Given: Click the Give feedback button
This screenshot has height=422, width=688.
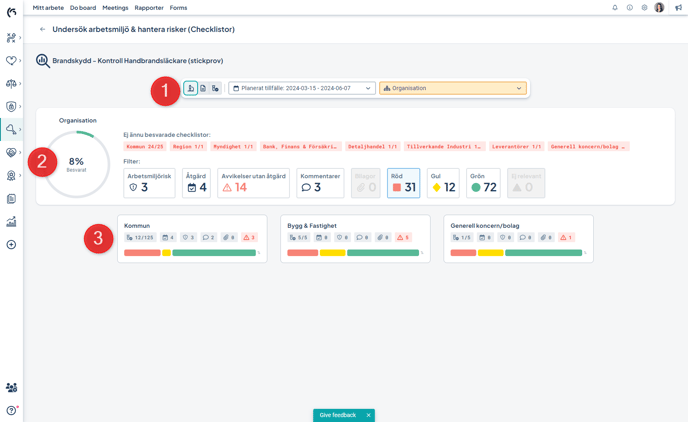Looking at the screenshot, I should [338, 415].
